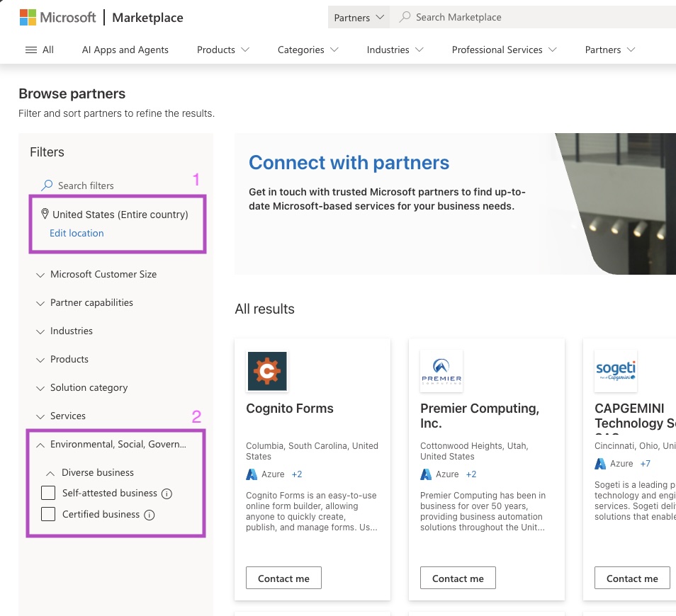Check the Certified business filter
Screen dimensions: 676x616
pyautogui.click(x=48, y=514)
